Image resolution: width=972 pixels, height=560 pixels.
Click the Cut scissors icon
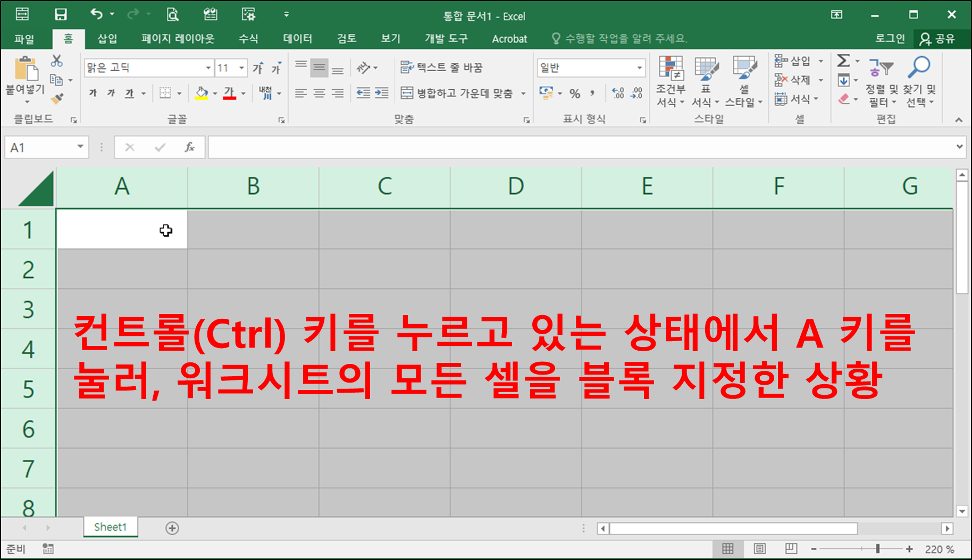point(56,61)
